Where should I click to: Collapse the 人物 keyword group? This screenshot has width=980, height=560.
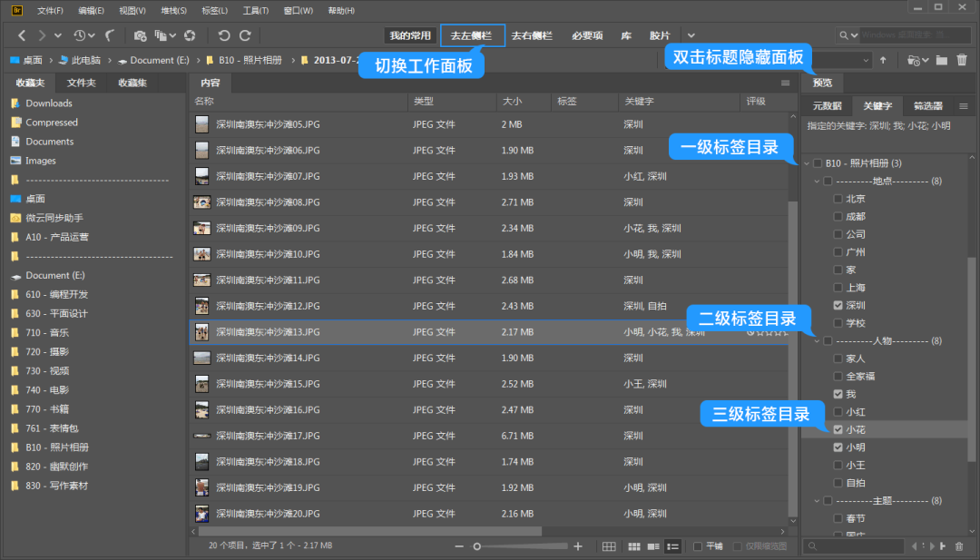(x=817, y=341)
